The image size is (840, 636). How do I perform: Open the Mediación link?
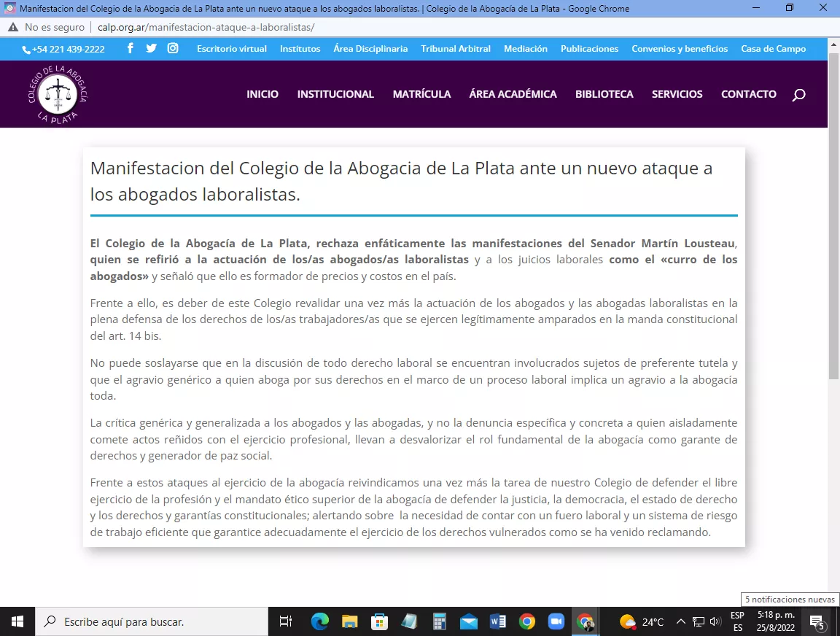(526, 49)
